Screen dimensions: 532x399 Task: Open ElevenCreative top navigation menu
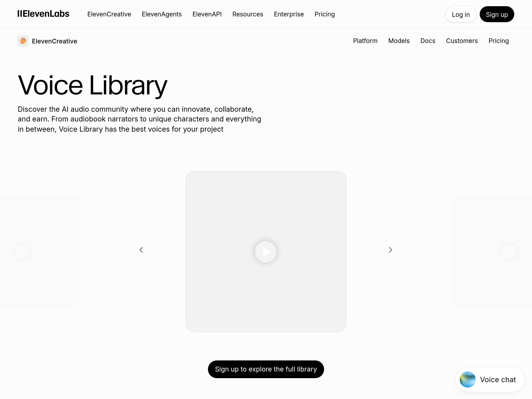(x=109, y=14)
